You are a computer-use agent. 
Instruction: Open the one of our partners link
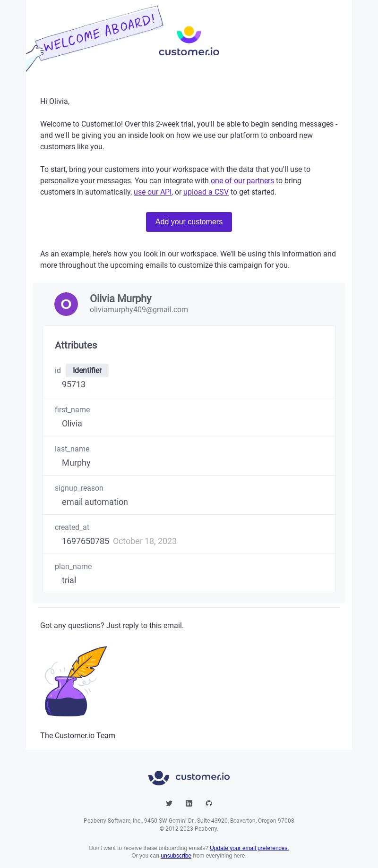[242, 180]
